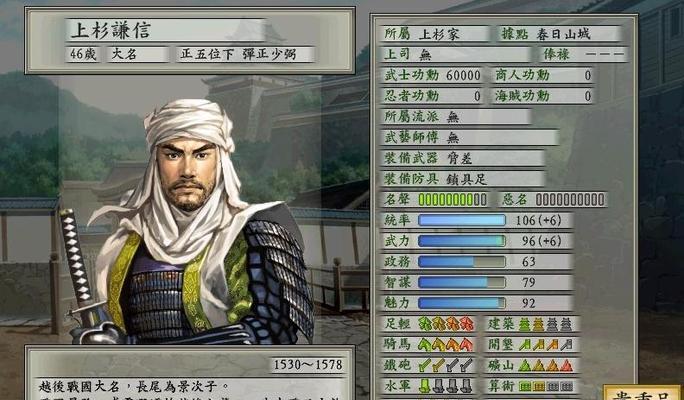This screenshot has width=684, height=400.
Task: Click the 鐵砲 firearms skill icons row
Action: click(x=446, y=365)
